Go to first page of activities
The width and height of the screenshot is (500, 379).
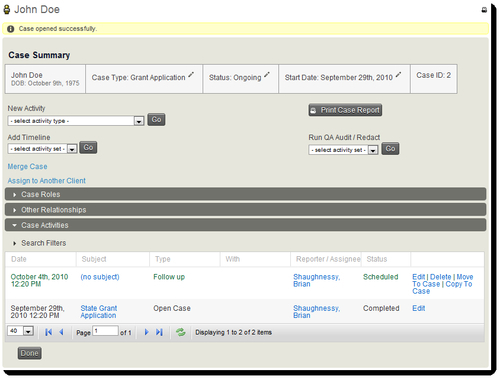49,332
